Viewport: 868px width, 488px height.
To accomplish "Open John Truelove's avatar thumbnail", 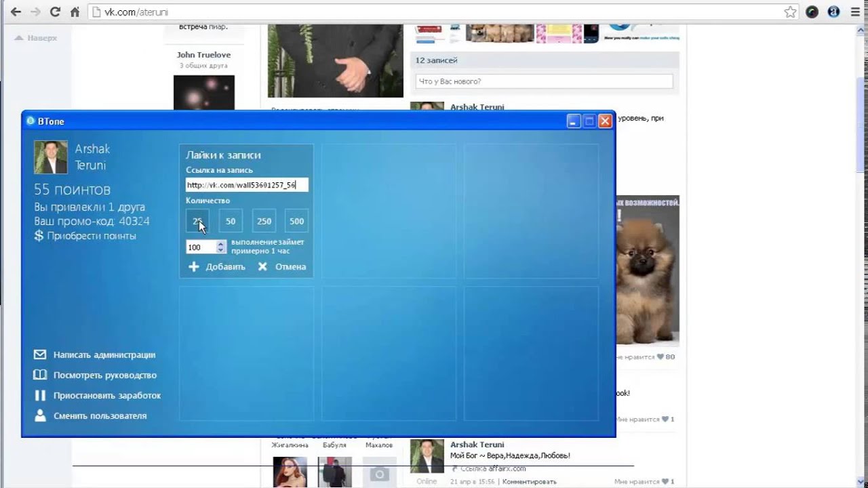I will point(204,93).
